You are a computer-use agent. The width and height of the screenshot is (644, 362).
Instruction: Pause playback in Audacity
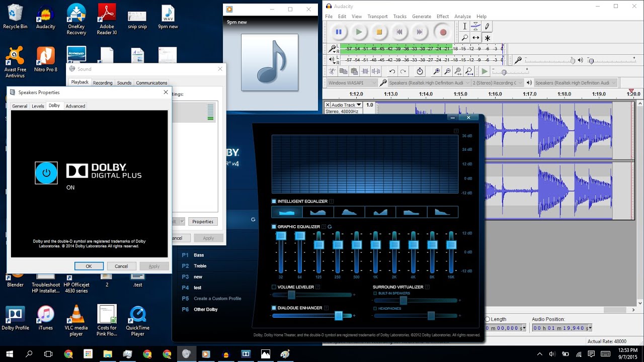(339, 32)
